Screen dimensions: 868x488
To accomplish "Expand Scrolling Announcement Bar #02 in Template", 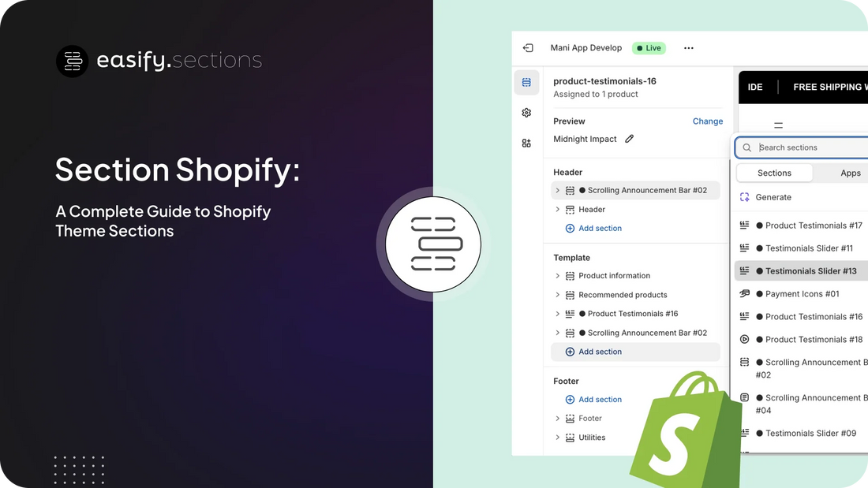I will point(557,333).
